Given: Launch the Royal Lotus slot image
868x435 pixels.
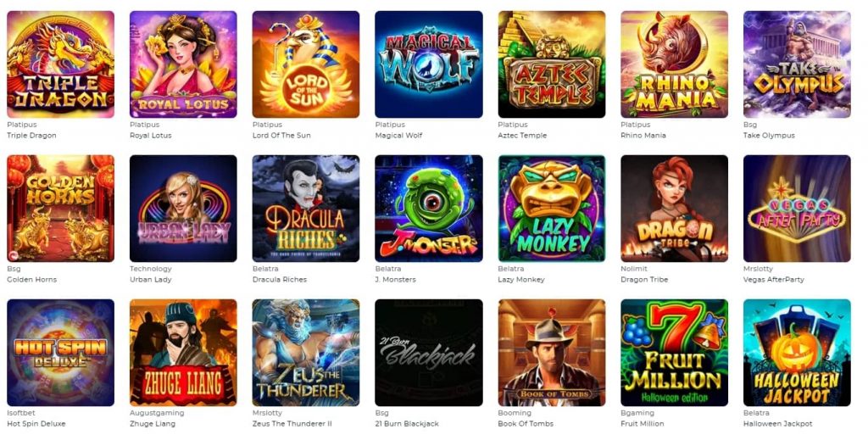Looking at the screenshot, I should [183, 64].
